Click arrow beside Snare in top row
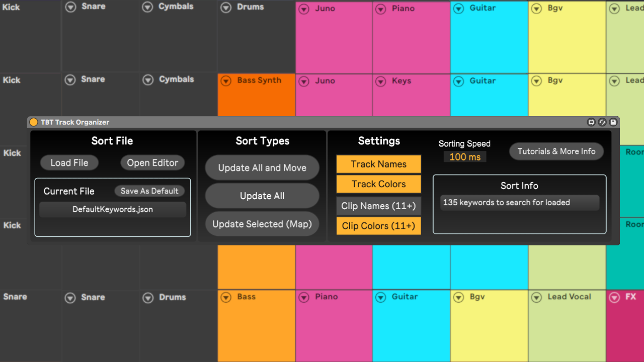Viewport: 644px width, 362px height. (x=71, y=7)
